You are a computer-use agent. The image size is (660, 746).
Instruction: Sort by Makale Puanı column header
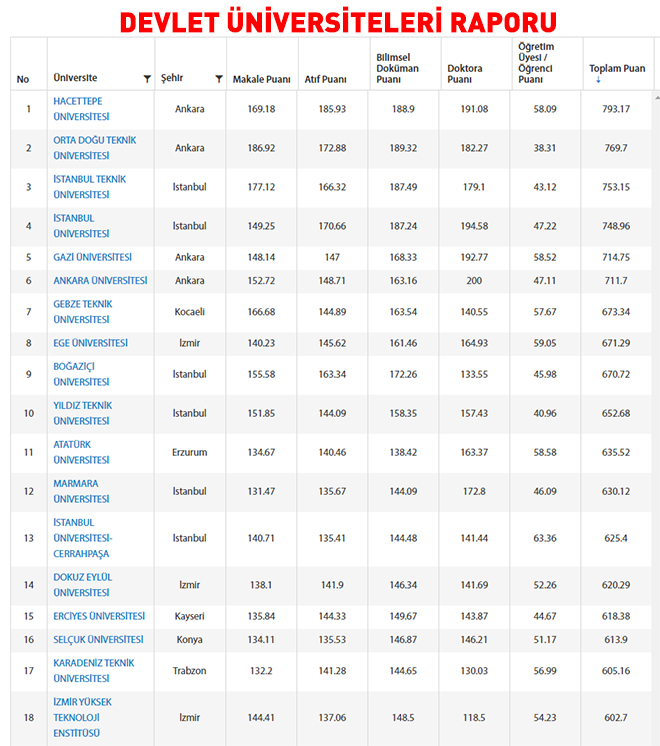[261, 79]
